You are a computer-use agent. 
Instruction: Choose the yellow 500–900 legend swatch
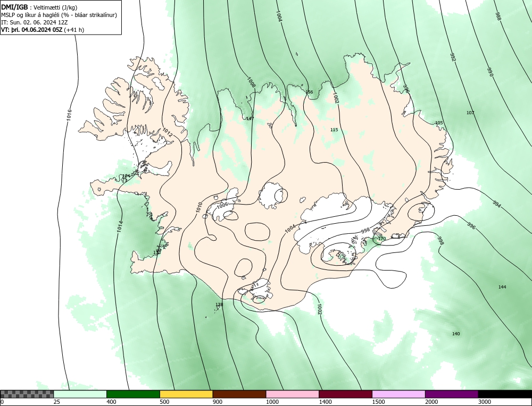click(186, 394)
